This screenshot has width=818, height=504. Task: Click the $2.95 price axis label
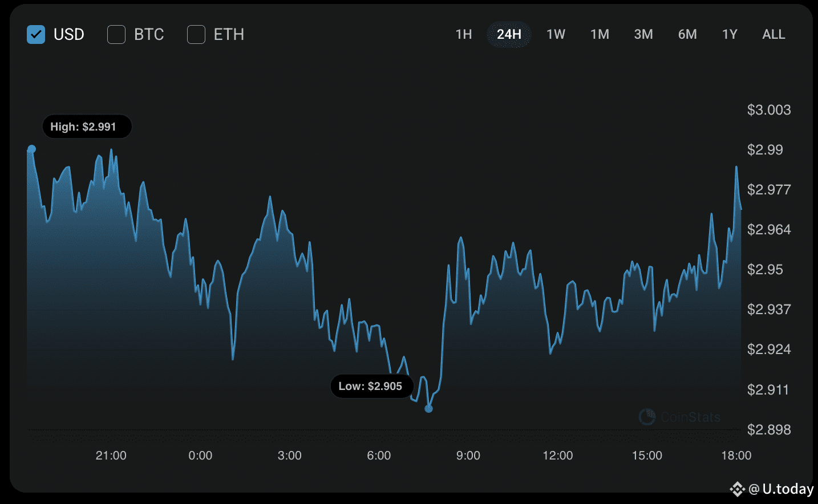(765, 270)
